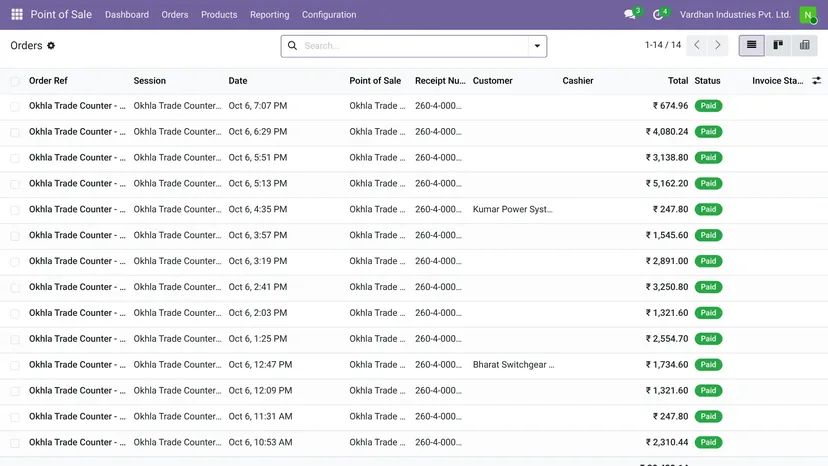Open the Products menu

click(x=219, y=15)
